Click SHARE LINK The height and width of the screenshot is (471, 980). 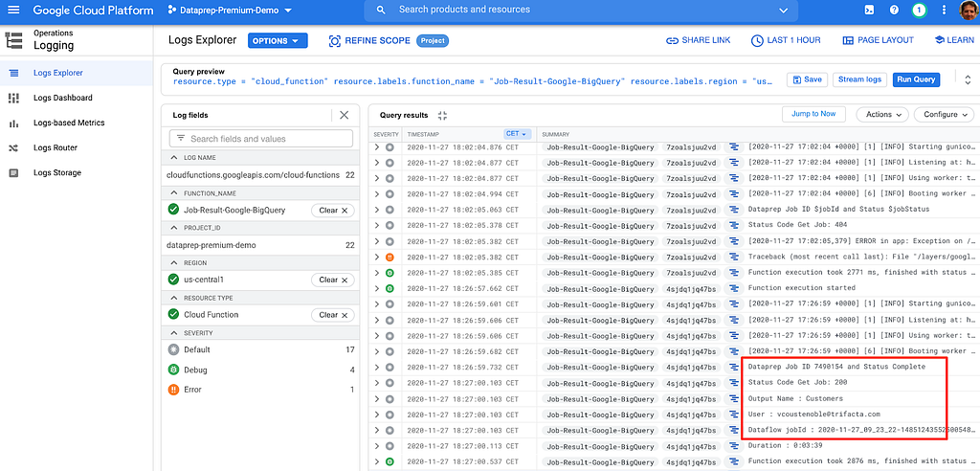coord(698,40)
